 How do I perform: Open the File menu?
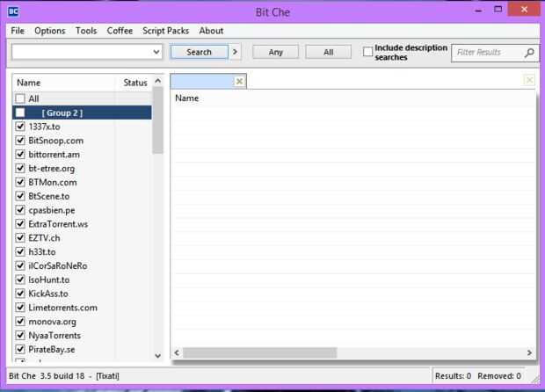coord(18,31)
